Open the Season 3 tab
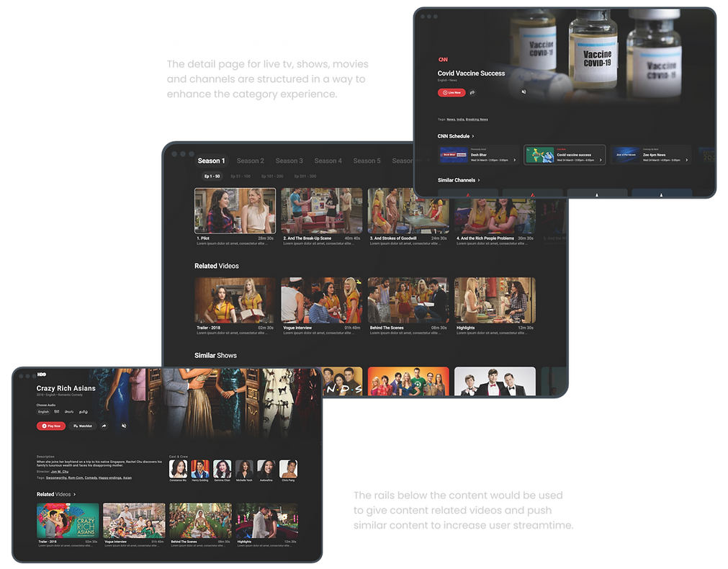Screen dimensions: 728x569 [289, 161]
